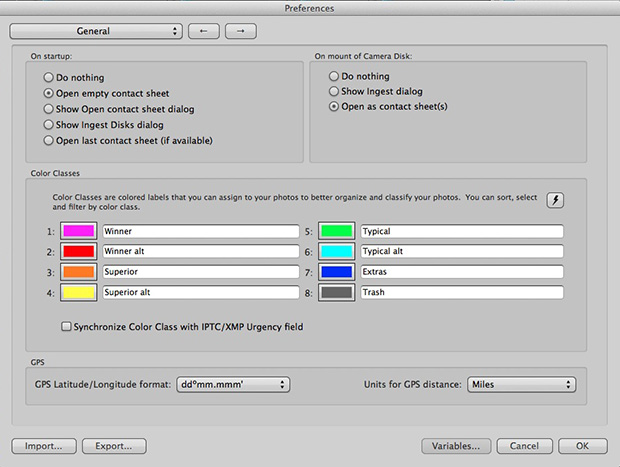Expand GPS Latitude/Longitude format dropdown
The height and width of the screenshot is (467, 620).
point(232,384)
